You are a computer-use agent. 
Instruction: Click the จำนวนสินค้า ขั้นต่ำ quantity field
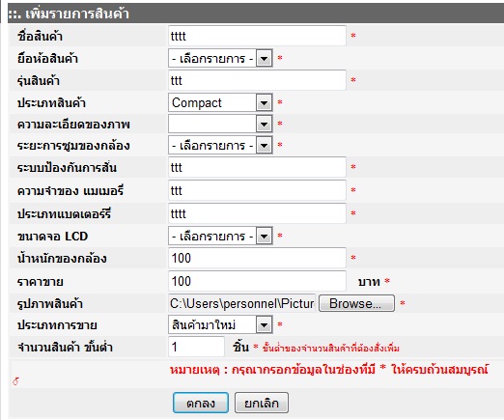[x=196, y=347]
